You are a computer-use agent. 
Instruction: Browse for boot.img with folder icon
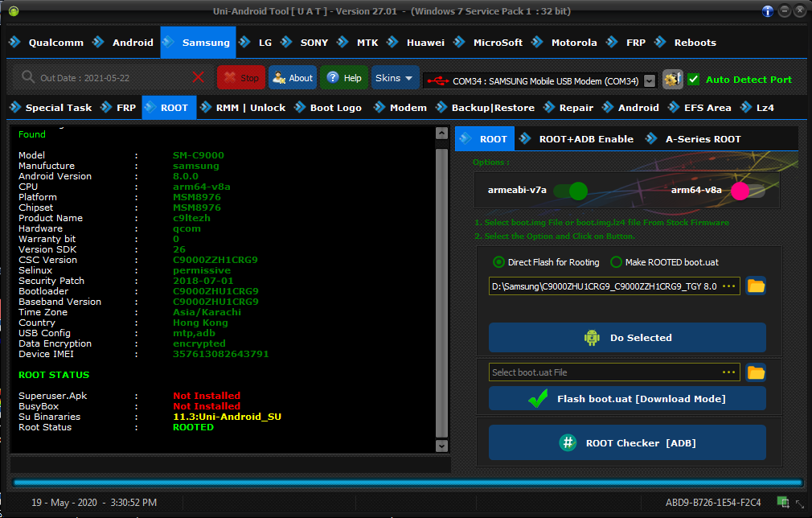click(x=756, y=286)
